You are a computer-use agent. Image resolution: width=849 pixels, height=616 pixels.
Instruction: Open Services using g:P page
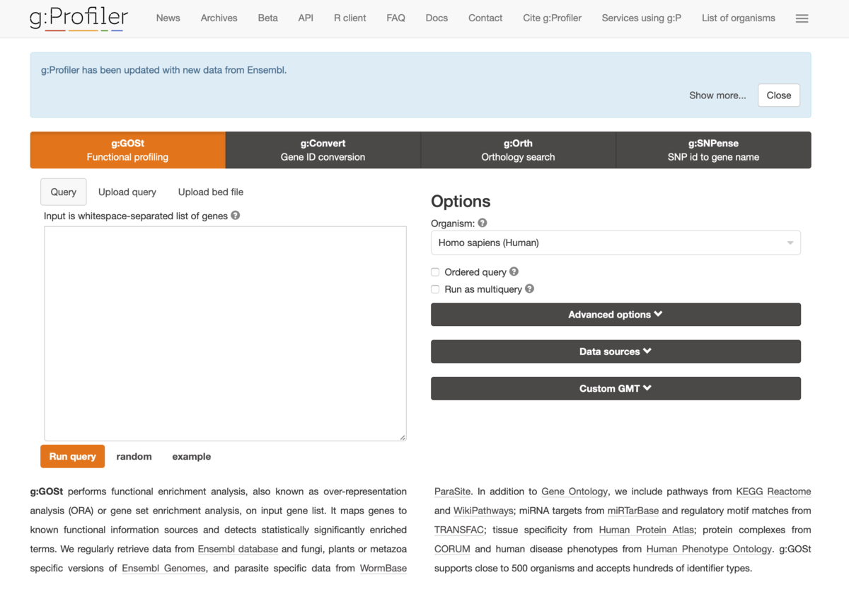click(x=642, y=18)
